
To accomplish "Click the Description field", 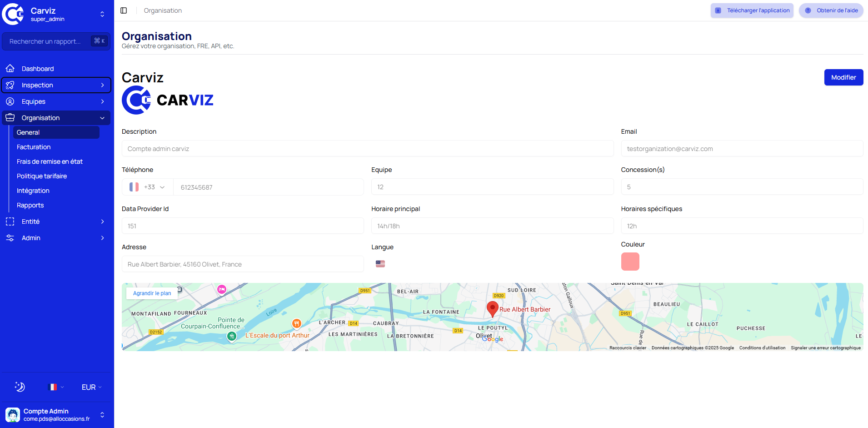I will point(368,148).
